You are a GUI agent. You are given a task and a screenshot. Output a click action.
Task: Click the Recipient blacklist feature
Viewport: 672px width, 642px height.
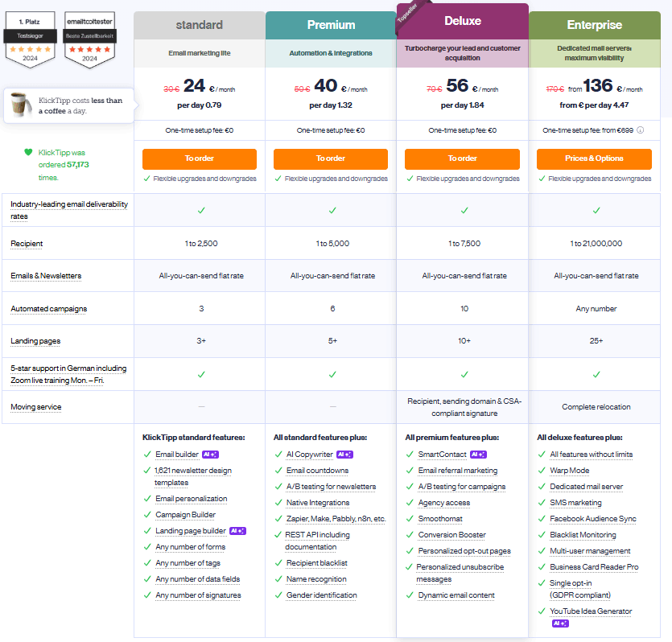pos(317,563)
